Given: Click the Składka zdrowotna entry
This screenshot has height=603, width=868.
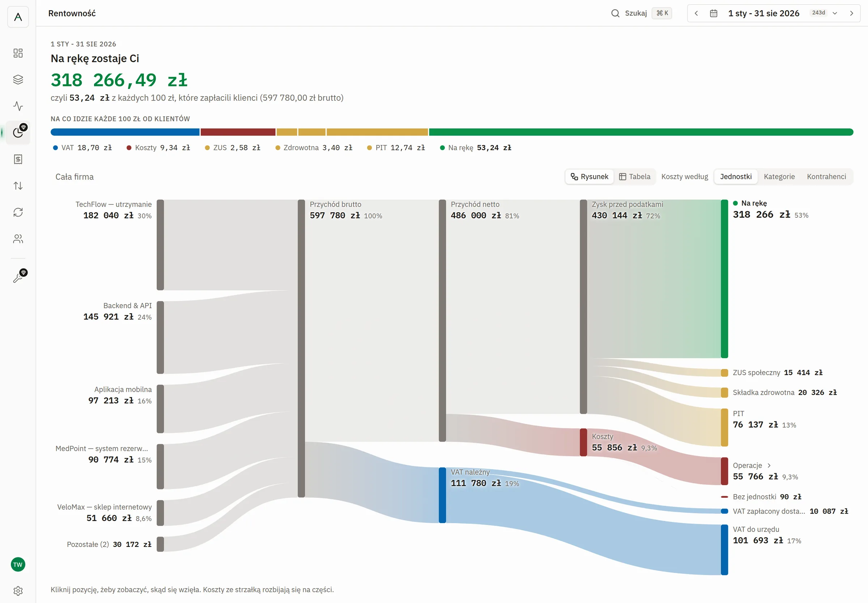Looking at the screenshot, I should pyautogui.click(x=784, y=392).
